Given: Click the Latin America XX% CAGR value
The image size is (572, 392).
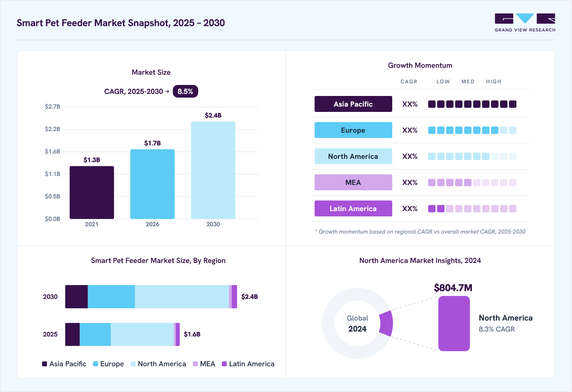Looking at the screenshot, I should [x=410, y=209].
